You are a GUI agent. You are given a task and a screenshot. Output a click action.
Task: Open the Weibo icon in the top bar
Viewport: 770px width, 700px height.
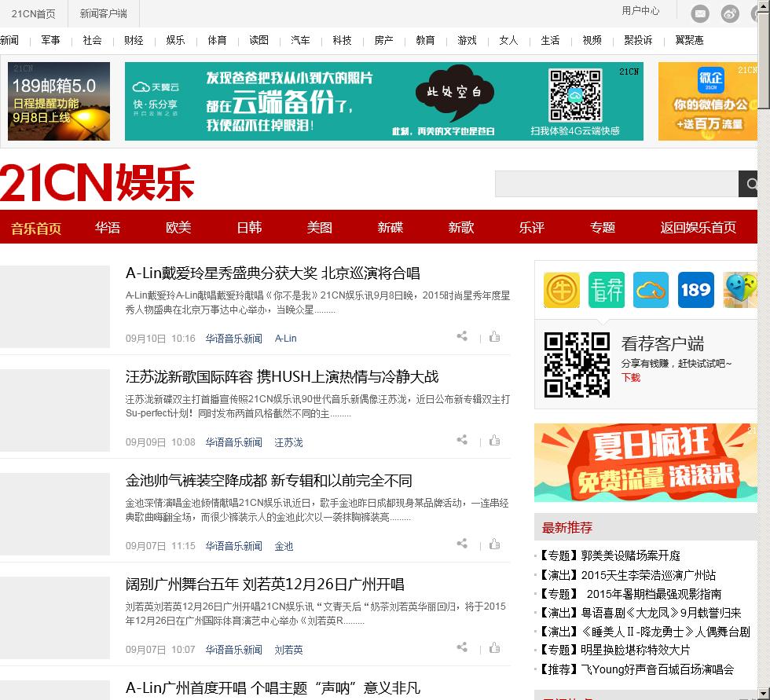[x=730, y=13]
